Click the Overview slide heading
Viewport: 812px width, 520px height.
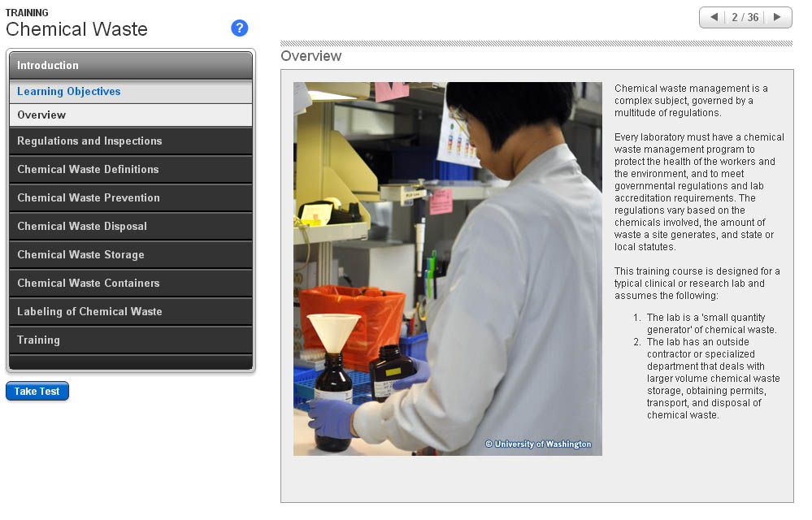tap(311, 56)
